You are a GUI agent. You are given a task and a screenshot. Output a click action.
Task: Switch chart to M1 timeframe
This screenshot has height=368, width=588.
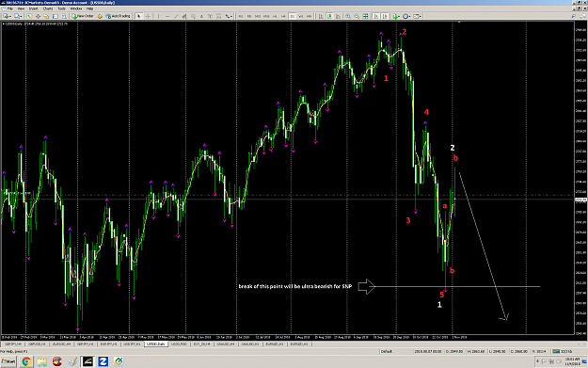click(x=241, y=16)
